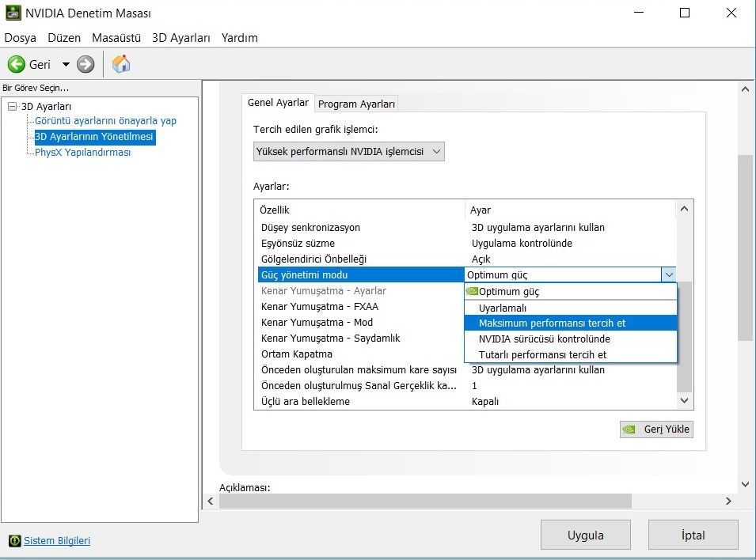Click the İptal button
The height and width of the screenshot is (560, 756).
point(693,535)
